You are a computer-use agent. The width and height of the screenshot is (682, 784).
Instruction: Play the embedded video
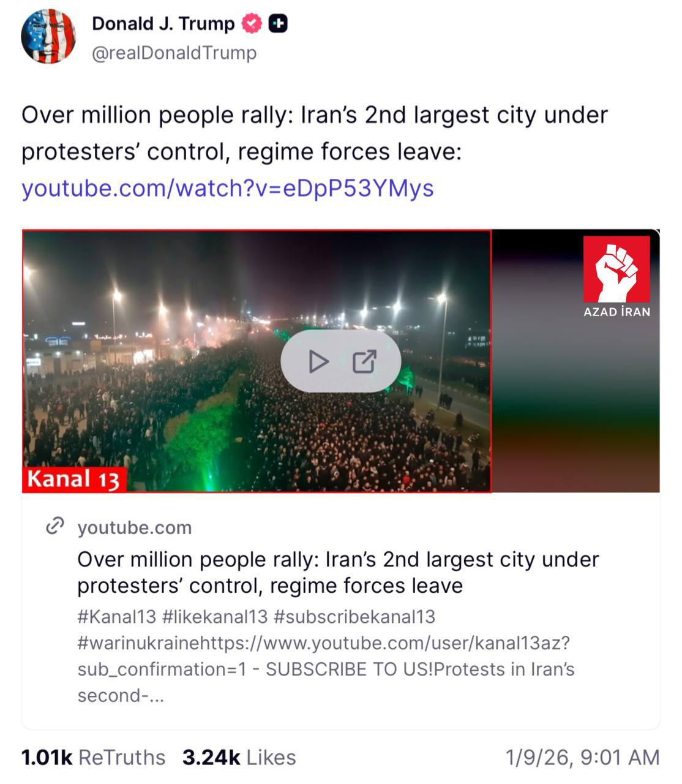[318, 361]
